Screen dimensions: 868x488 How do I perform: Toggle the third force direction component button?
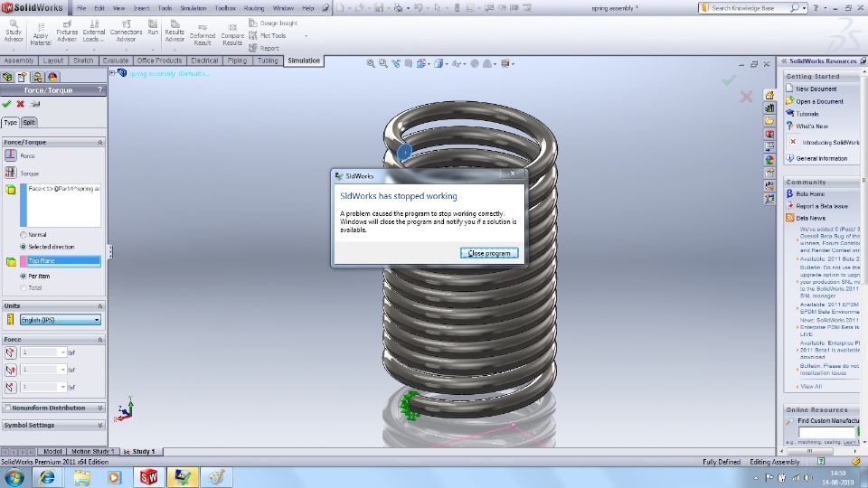coord(10,387)
